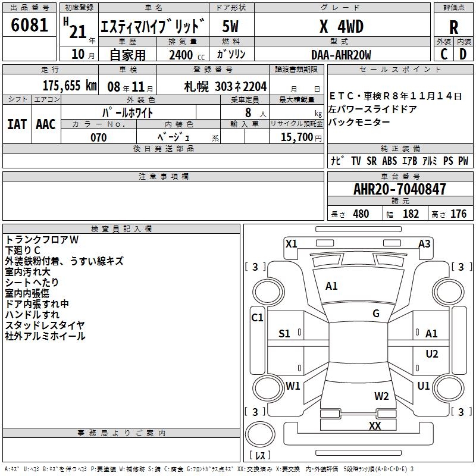Click the ナビ equipment item
The image size is (476, 476).
pyautogui.click(x=338, y=161)
